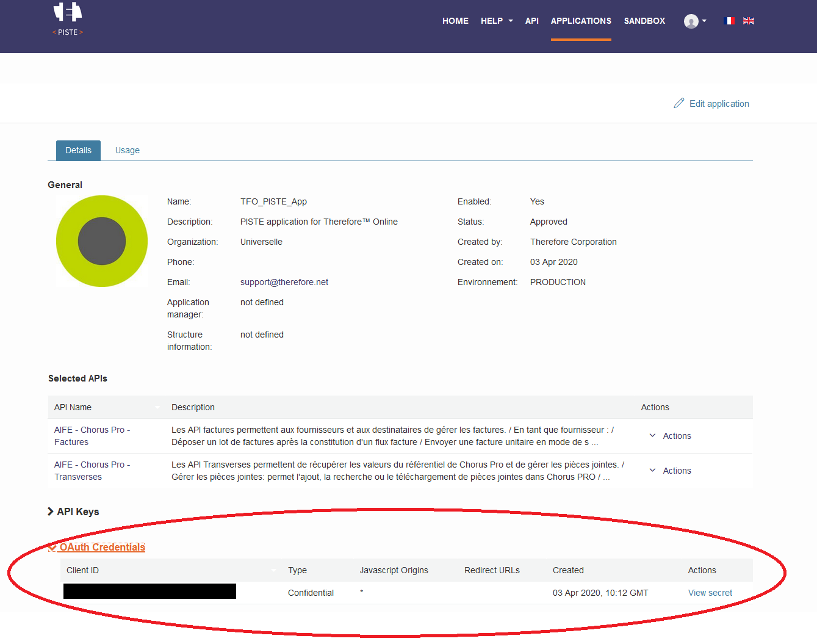Open the API menu item
The image size is (817, 644).
tap(531, 21)
